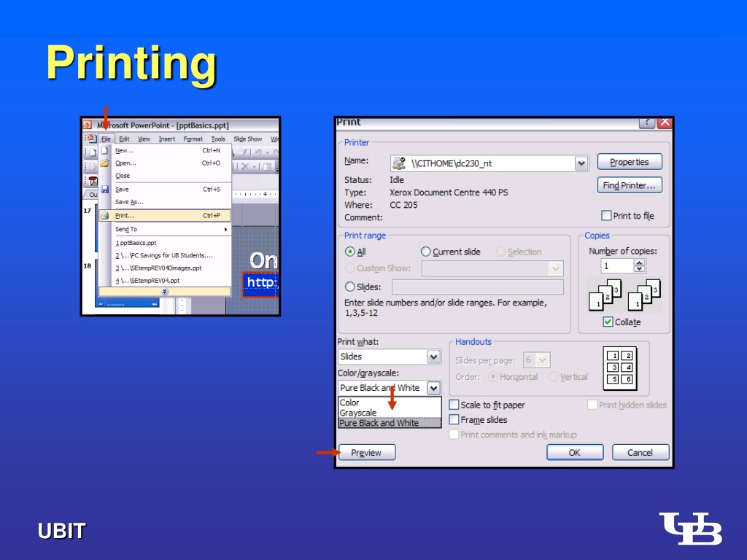The image size is (747, 560).
Task: Toggle Print comments and ink markup
Action: [454, 435]
